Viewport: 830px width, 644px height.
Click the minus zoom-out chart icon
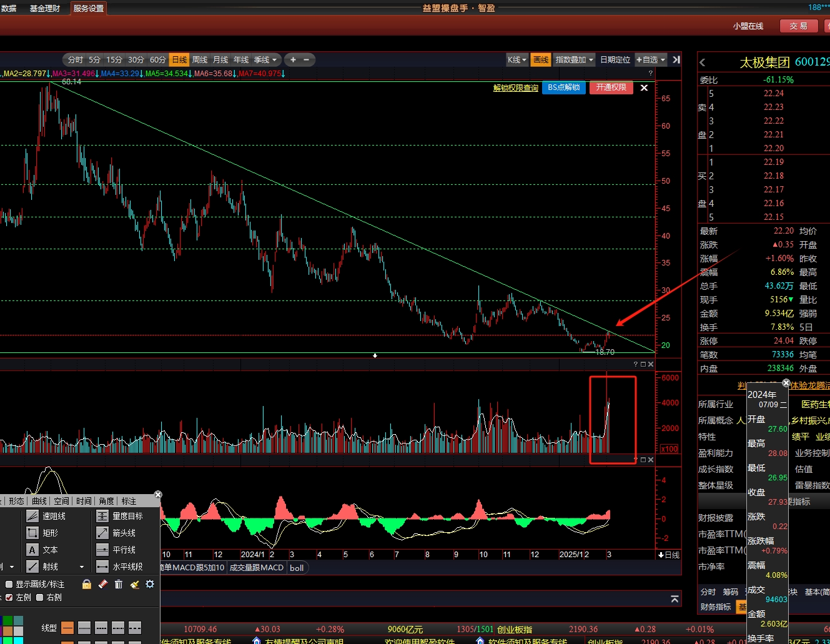tap(306, 60)
